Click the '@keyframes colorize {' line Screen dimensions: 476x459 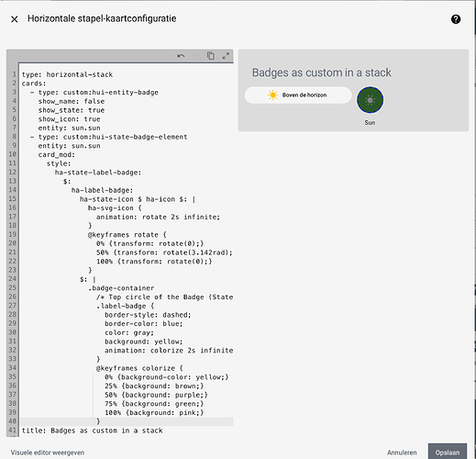coord(139,368)
